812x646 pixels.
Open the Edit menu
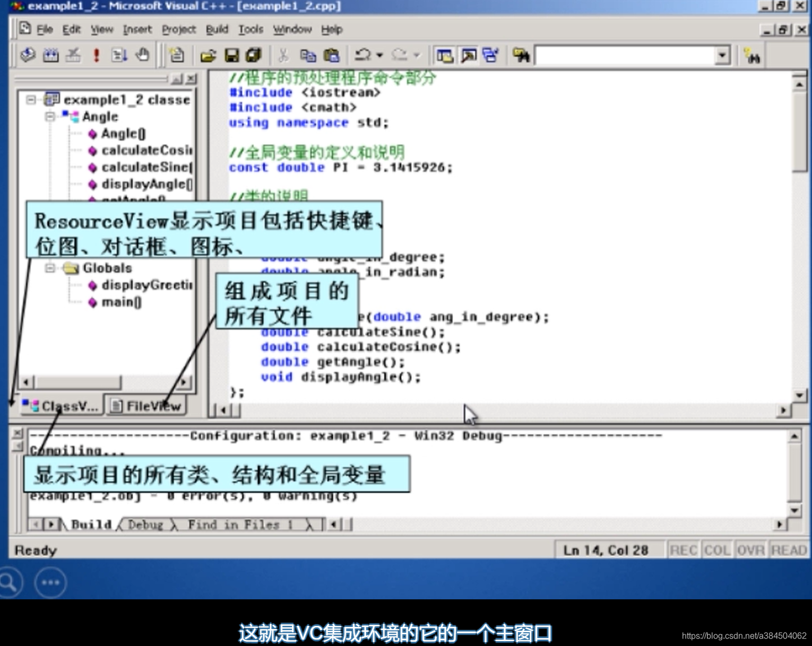click(x=71, y=29)
